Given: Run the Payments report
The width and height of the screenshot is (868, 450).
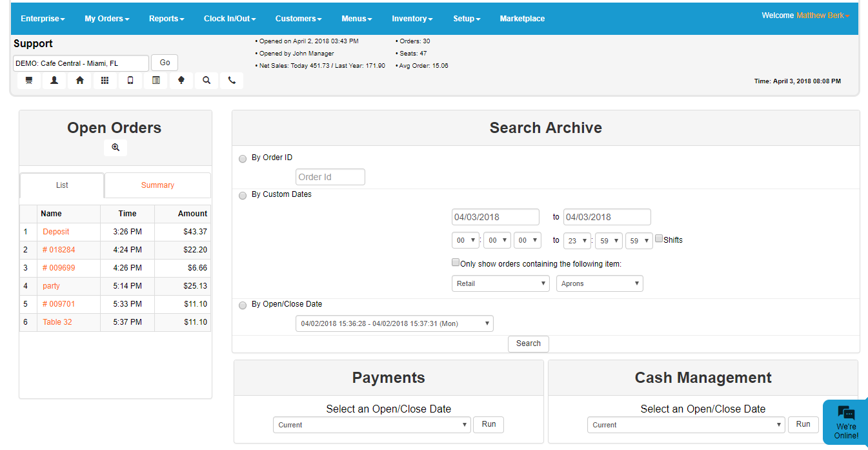Looking at the screenshot, I should (x=489, y=424).
